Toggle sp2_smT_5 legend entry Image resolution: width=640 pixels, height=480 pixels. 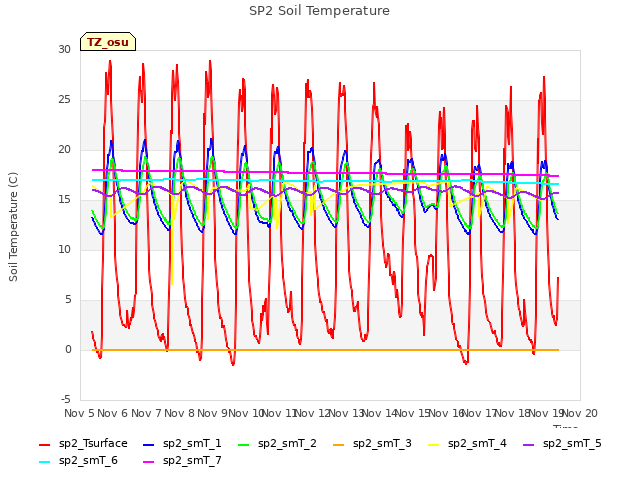[562, 444]
